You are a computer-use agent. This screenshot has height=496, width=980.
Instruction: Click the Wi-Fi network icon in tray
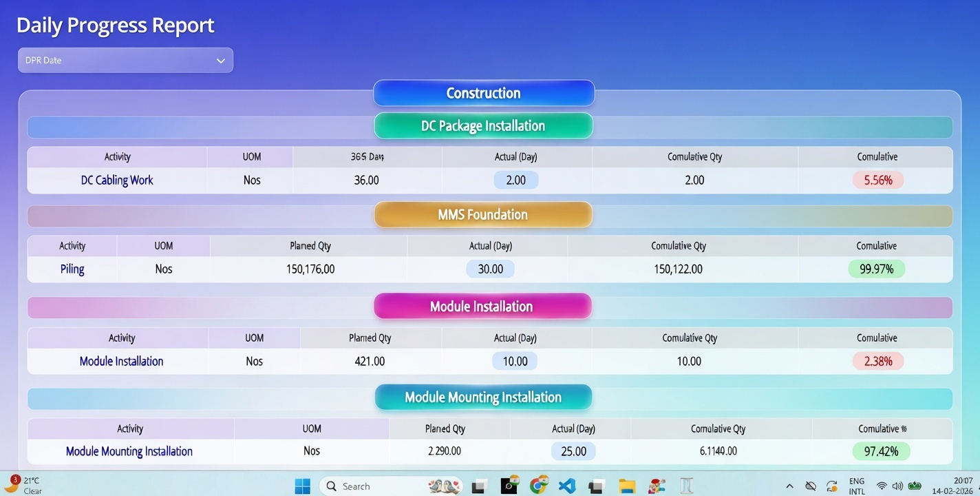882,486
